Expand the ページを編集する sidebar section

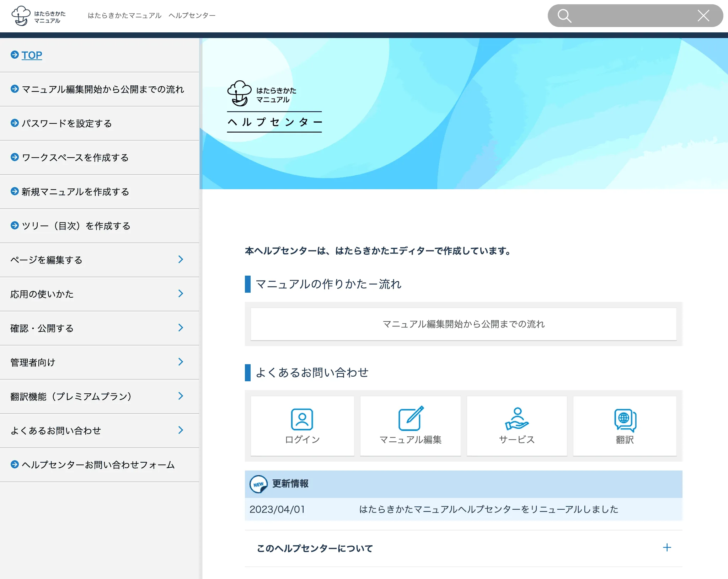tap(181, 260)
